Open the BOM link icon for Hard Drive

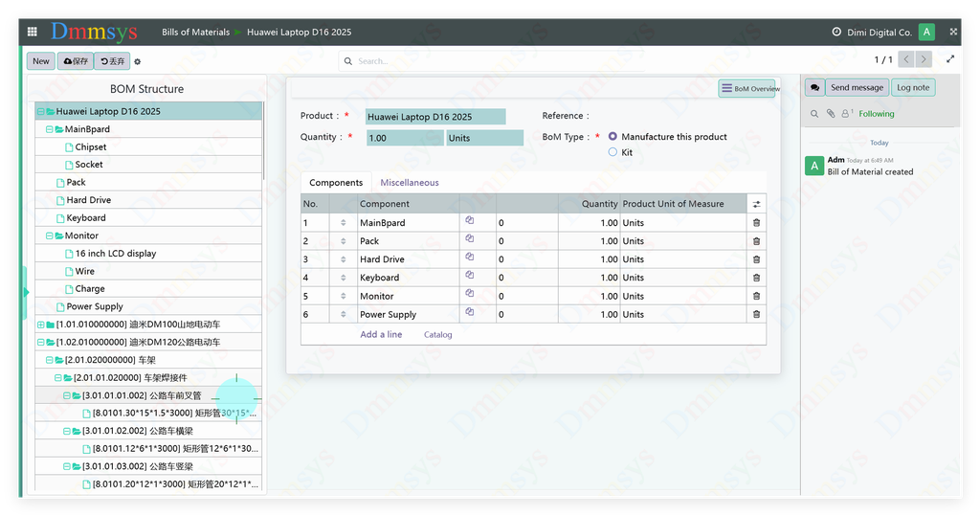click(x=469, y=257)
